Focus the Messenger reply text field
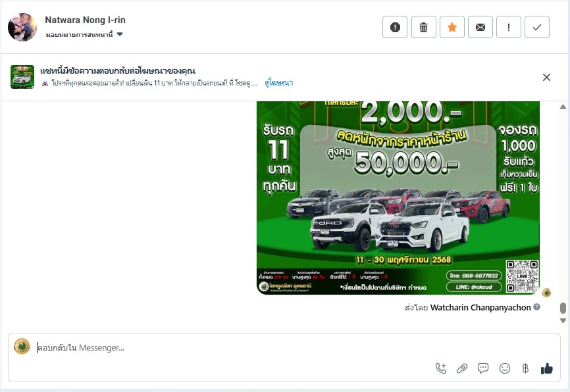The image size is (570, 392). point(230,347)
